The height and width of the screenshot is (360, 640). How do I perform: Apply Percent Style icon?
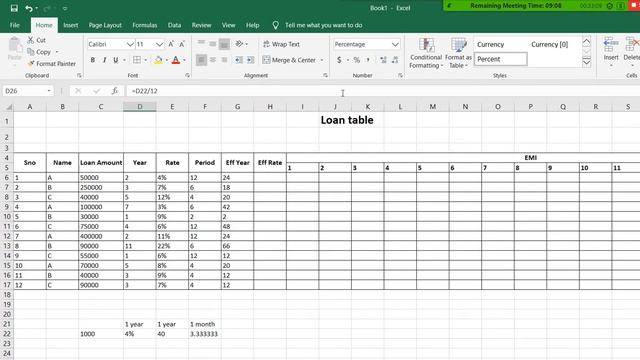(357, 60)
